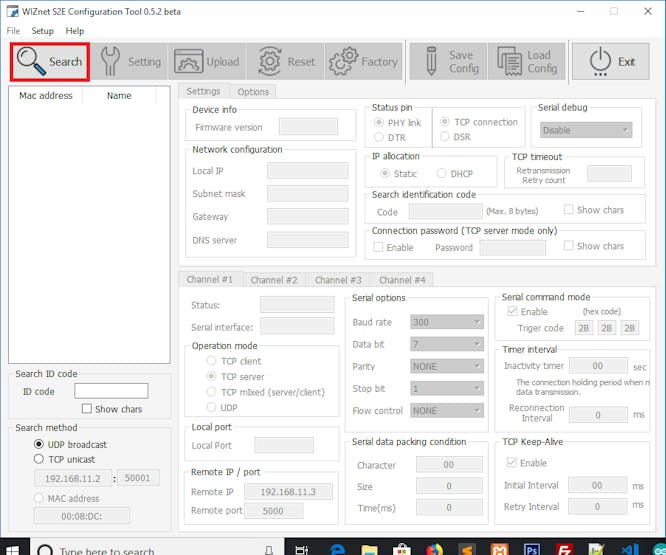Open the Stop bit dropdown
The image size is (666, 555).
click(446, 388)
